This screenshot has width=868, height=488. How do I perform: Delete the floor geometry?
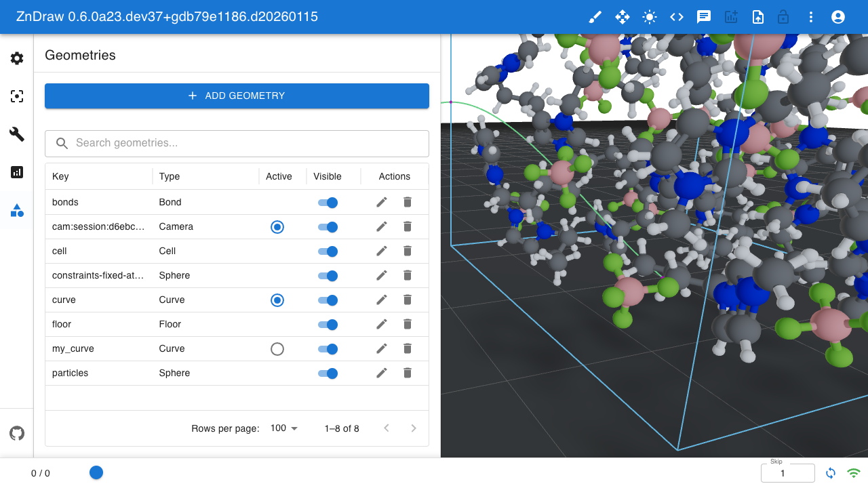click(x=408, y=324)
